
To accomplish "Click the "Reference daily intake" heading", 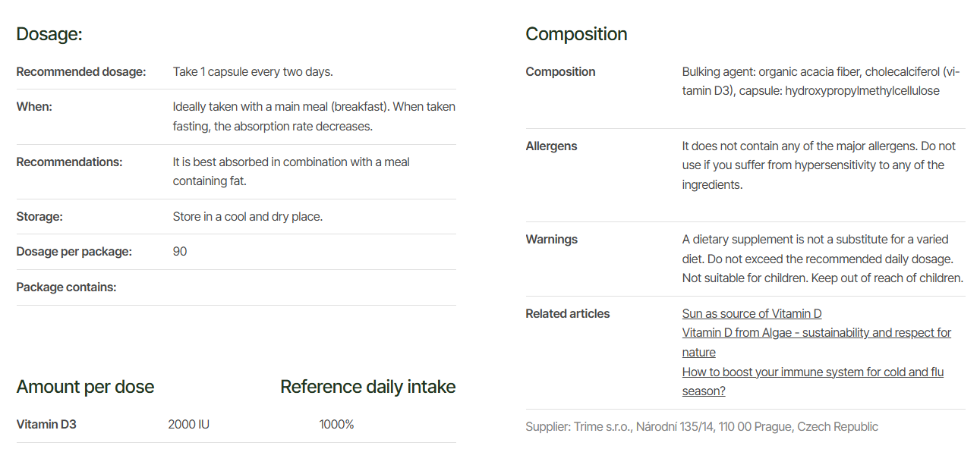I will 367,387.
